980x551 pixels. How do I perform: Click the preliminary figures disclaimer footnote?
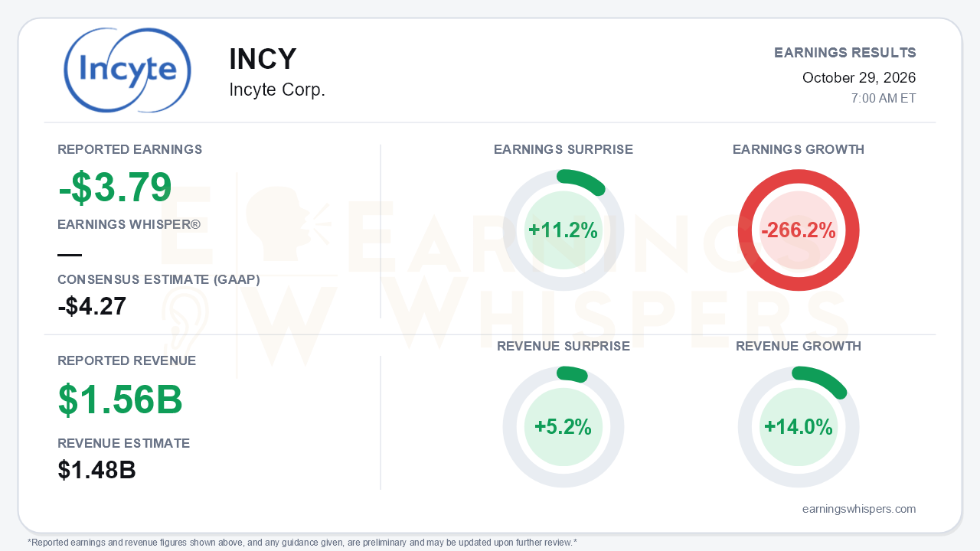[x=302, y=543]
